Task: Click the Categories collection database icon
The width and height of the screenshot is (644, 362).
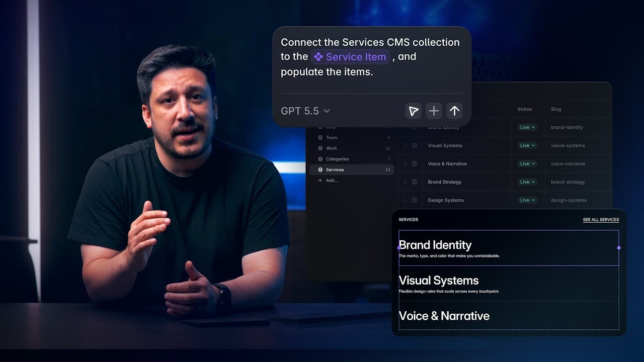Action: point(320,159)
